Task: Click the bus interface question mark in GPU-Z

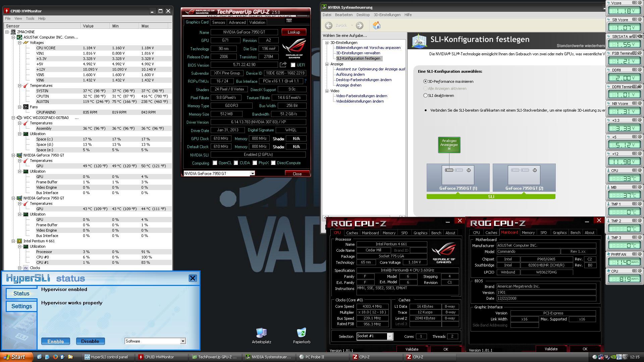Action: [x=305, y=81]
